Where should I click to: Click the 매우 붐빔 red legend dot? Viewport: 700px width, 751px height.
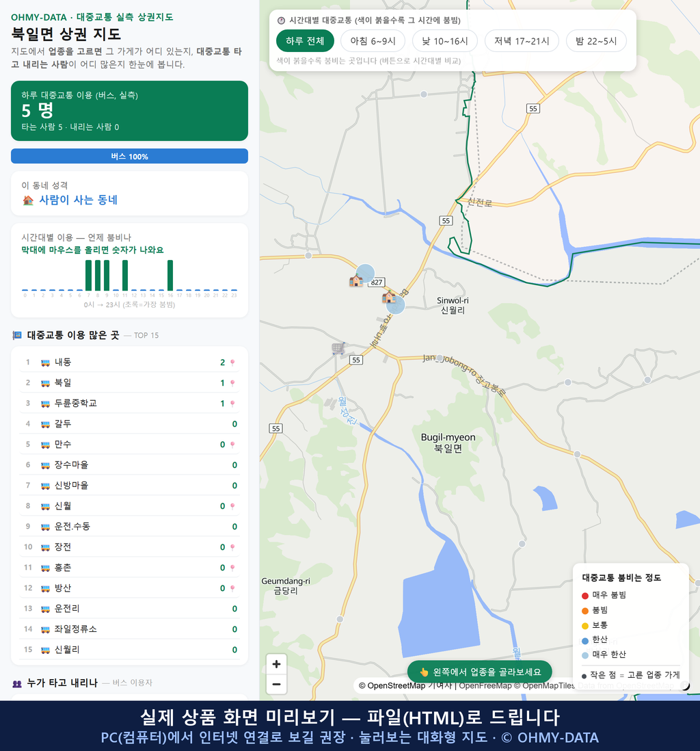coord(584,595)
